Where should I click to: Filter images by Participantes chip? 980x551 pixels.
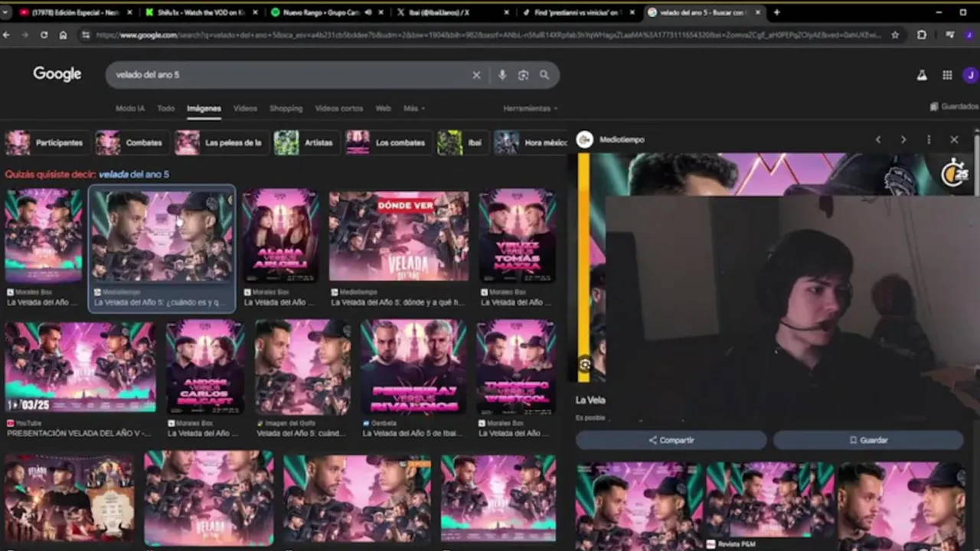point(46,142)
